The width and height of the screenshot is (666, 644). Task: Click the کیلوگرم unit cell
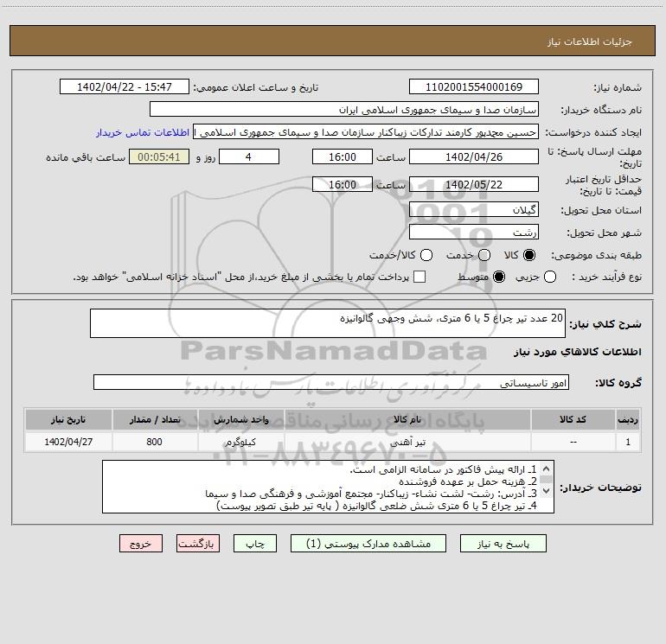click(x=240, y=442)
